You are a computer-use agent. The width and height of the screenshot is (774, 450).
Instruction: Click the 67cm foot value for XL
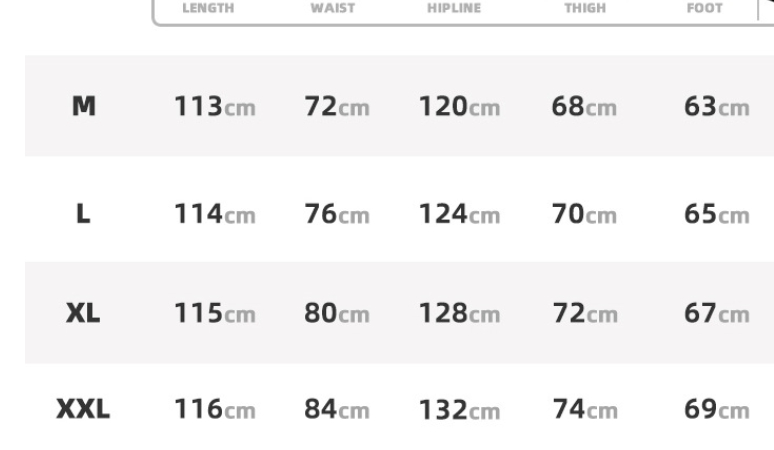pos(716,312)
